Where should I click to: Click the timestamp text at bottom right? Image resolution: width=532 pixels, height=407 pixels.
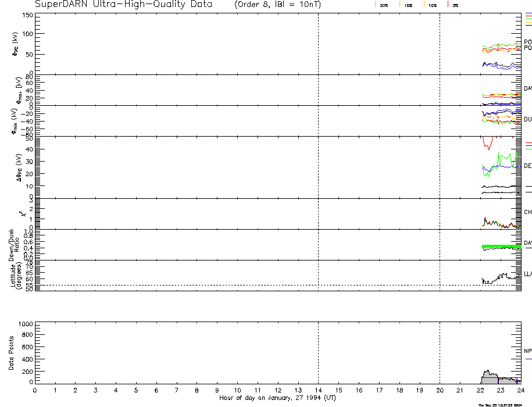click(504, 405)
